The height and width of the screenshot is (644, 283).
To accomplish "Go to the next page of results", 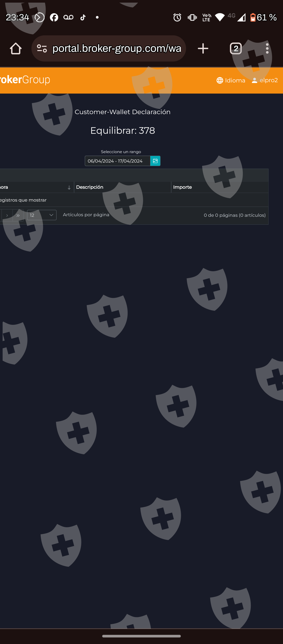I will 7,215.
